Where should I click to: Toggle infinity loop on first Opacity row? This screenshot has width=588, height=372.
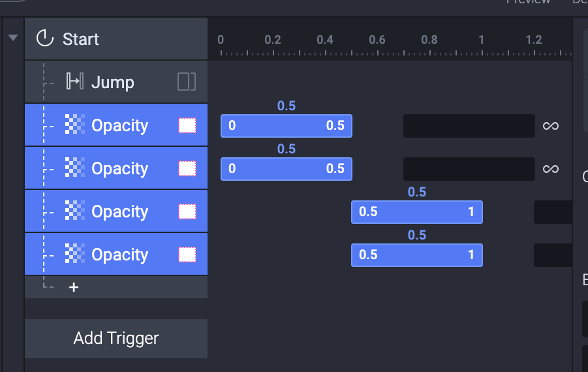coord(551,126)
